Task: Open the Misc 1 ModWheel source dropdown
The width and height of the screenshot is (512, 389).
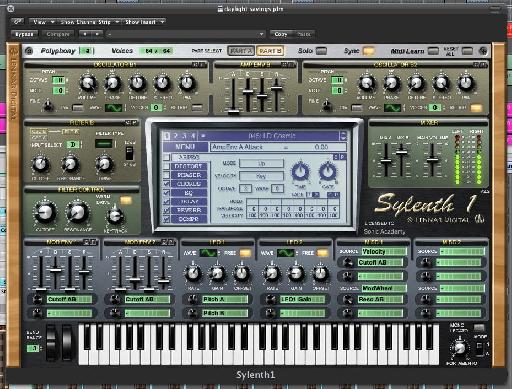Action: pyautogui.click(x=384, y=288)
